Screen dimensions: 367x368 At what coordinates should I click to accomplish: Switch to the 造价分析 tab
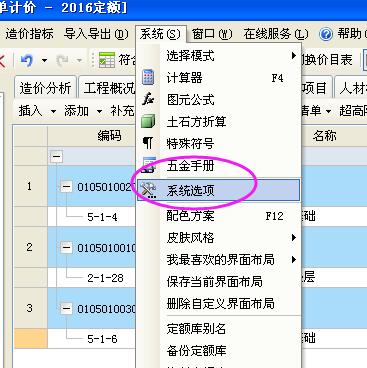[x=45, y=88]
